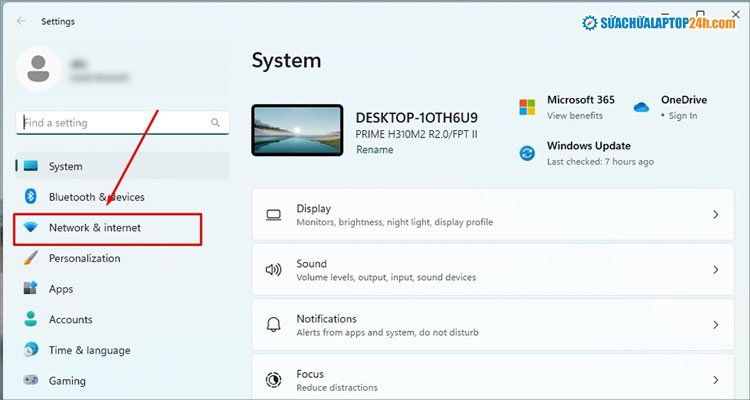Click the Gaming controller icon
The height and width of the screenshot is (400, 750).
click(x=31, y=380)
